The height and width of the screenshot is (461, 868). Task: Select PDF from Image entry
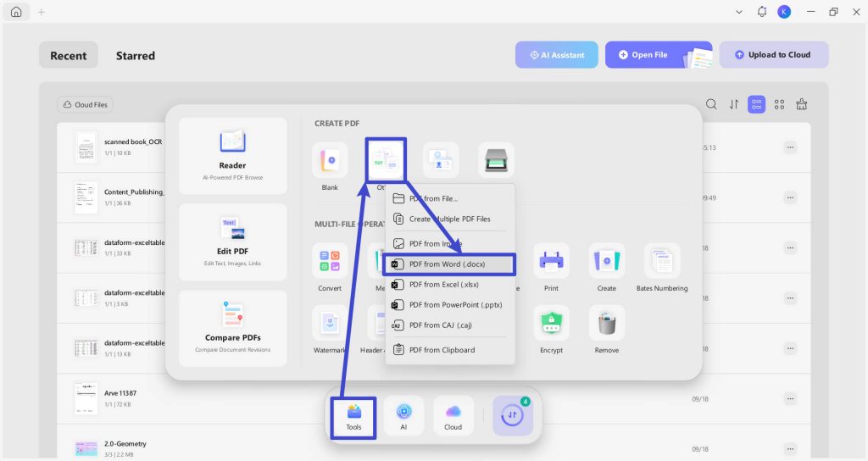[x=450, y=243]
